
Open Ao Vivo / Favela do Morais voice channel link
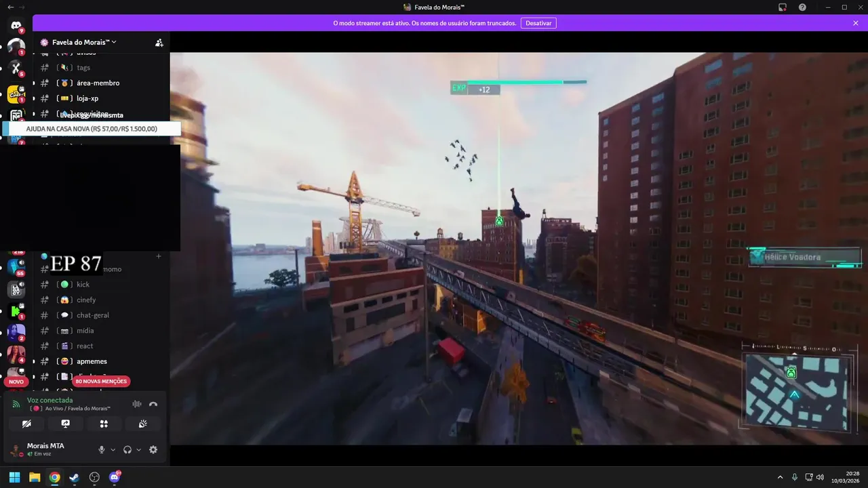(x=71, y=409)
